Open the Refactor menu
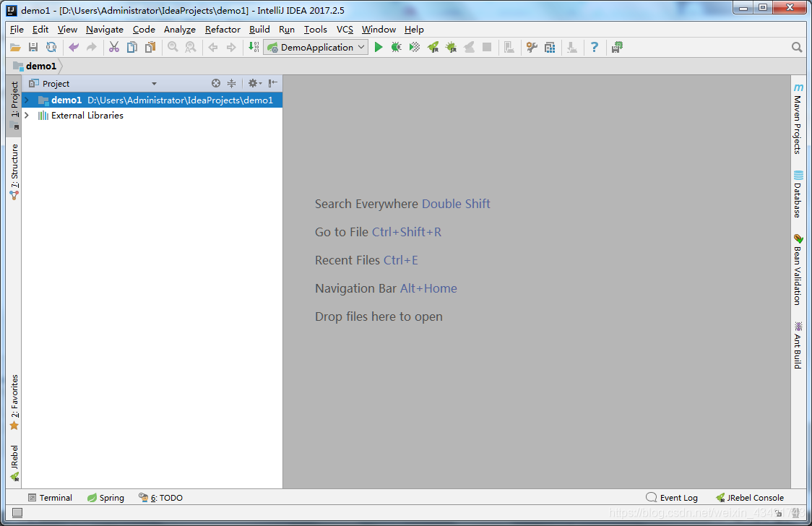This screenshot has width=812, height=526. pos(223,30)
